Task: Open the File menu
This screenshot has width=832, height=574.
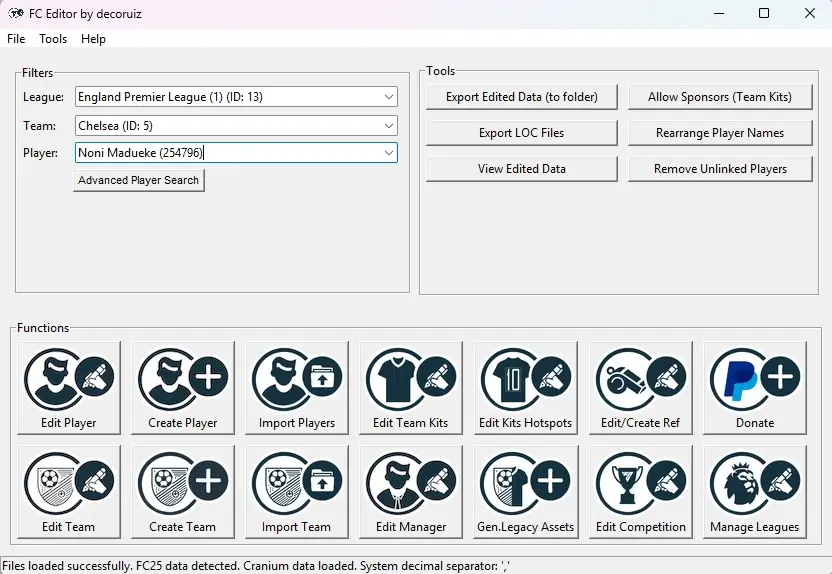Action: tap(16, 39)
